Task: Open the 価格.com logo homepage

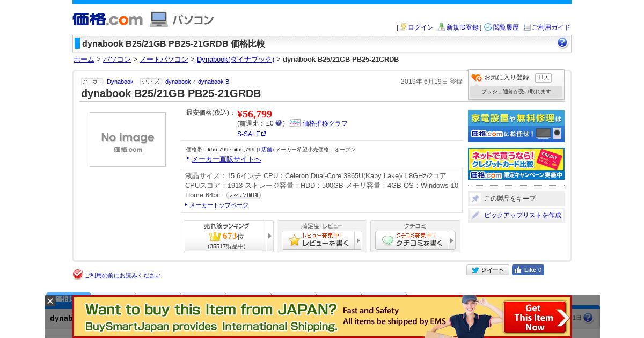Action: pos(107,19)
